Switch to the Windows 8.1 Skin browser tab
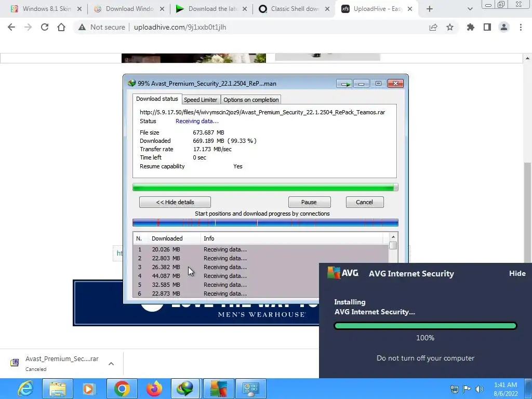The image size is (532, 399). coord(43,9)
